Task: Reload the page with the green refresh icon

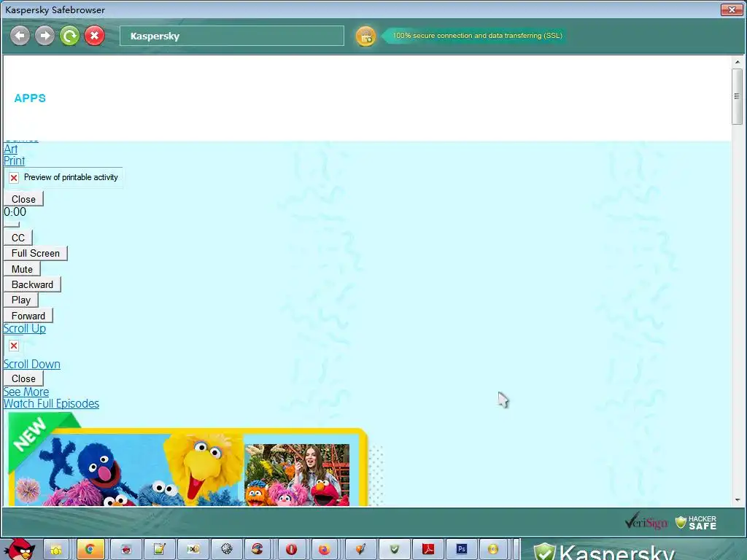Action: (x=69, y=36)
